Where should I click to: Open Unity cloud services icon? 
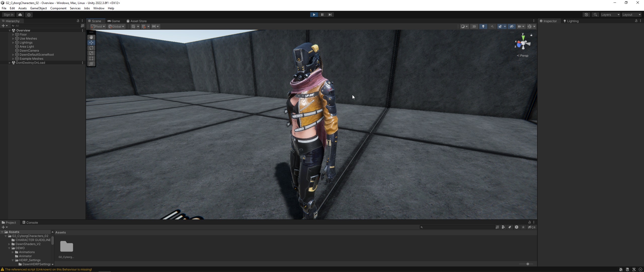[20, 15]
